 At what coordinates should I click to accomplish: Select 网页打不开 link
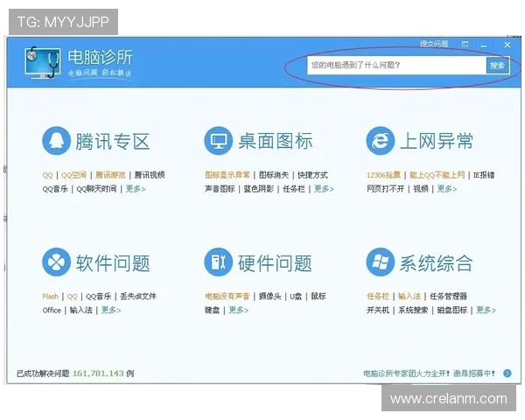(x=385, y=189)
